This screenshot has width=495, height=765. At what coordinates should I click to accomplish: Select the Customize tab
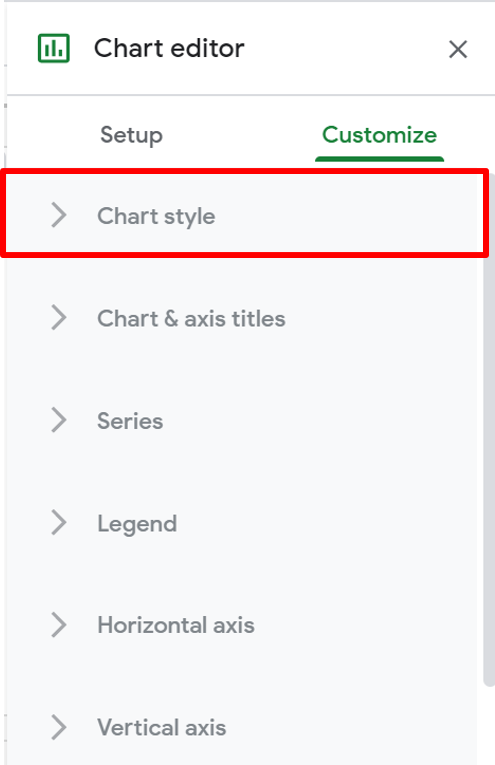379,135
